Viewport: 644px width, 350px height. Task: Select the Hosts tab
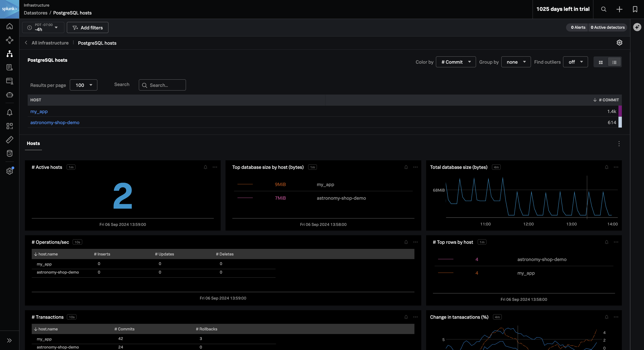pyautogui.click(x=33, y=143)
